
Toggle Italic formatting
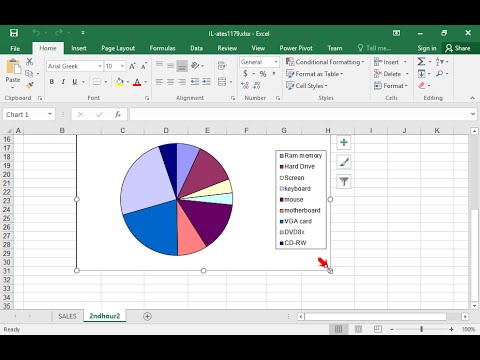(x=63, y=82)
